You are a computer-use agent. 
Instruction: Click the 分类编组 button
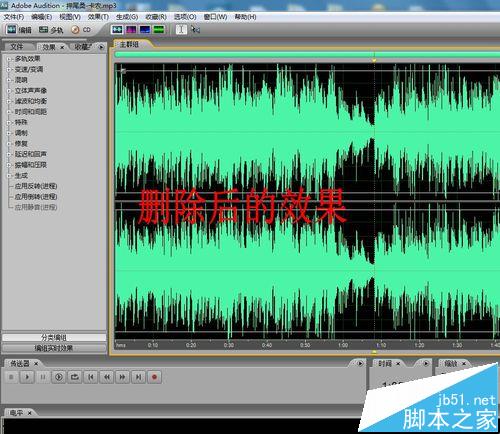coord(54,337)
